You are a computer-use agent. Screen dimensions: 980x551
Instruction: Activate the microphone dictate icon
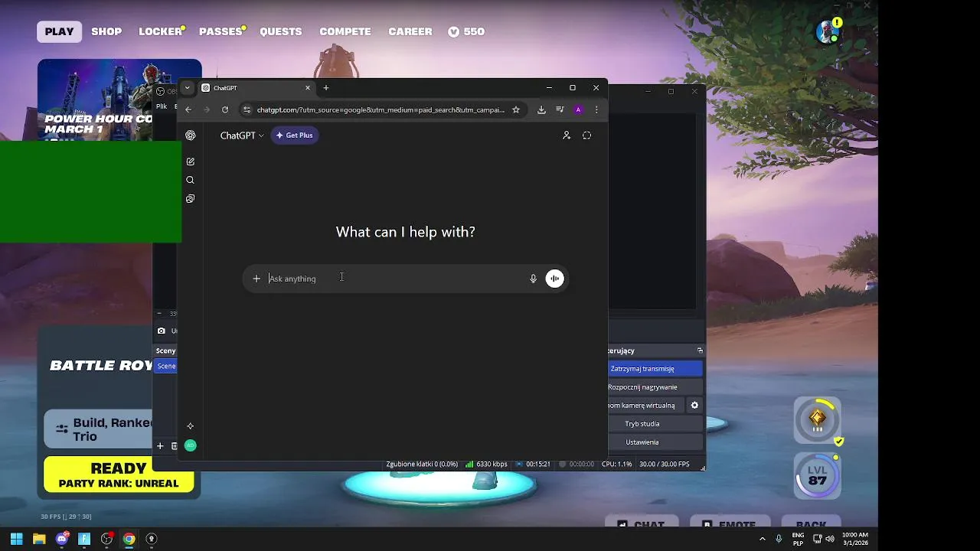point(533,279)
